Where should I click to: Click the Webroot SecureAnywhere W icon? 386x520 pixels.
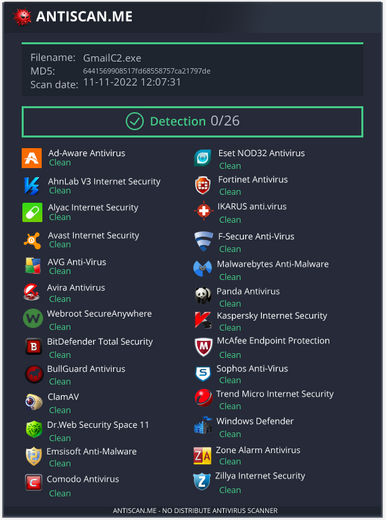(33, 318)
